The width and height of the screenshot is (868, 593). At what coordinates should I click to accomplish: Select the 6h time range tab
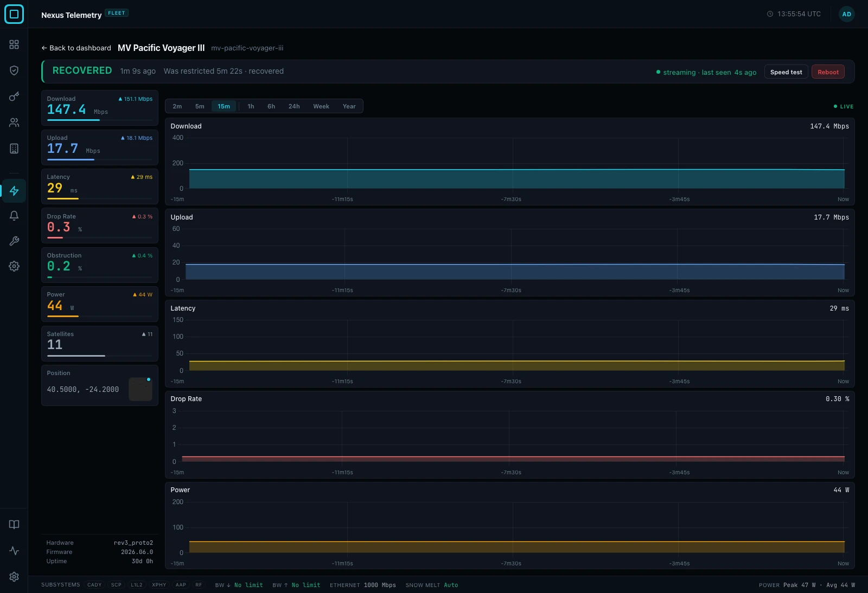point(271,106)
